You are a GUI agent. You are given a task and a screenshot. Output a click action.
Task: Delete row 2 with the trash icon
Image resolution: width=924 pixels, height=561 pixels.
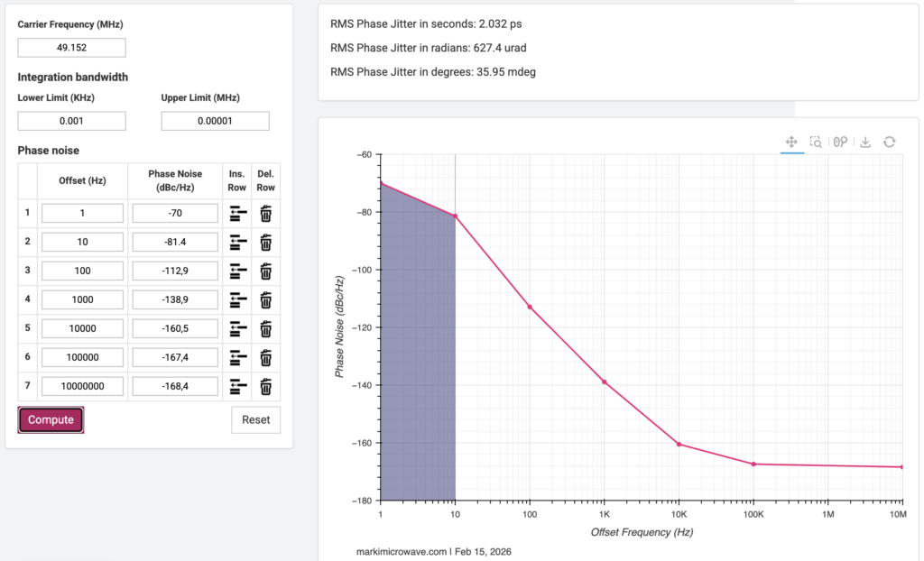coord(266,243)
